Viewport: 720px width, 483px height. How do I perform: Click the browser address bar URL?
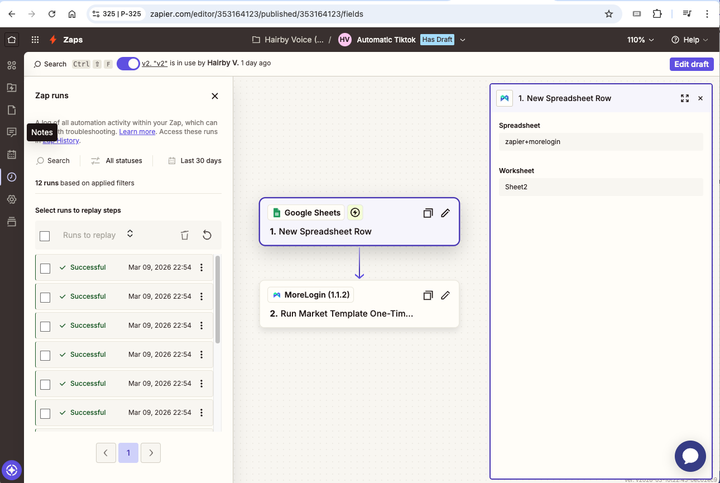256,14
